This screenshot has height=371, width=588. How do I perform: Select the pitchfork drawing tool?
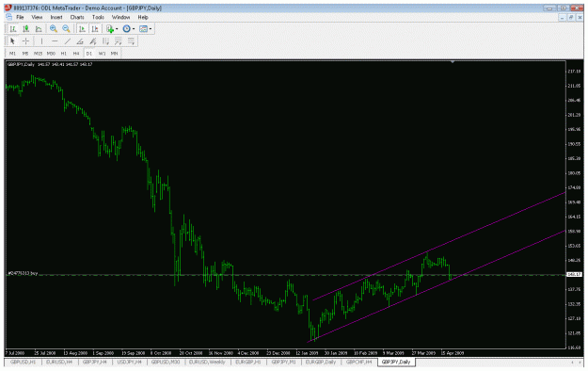point(92,40)
